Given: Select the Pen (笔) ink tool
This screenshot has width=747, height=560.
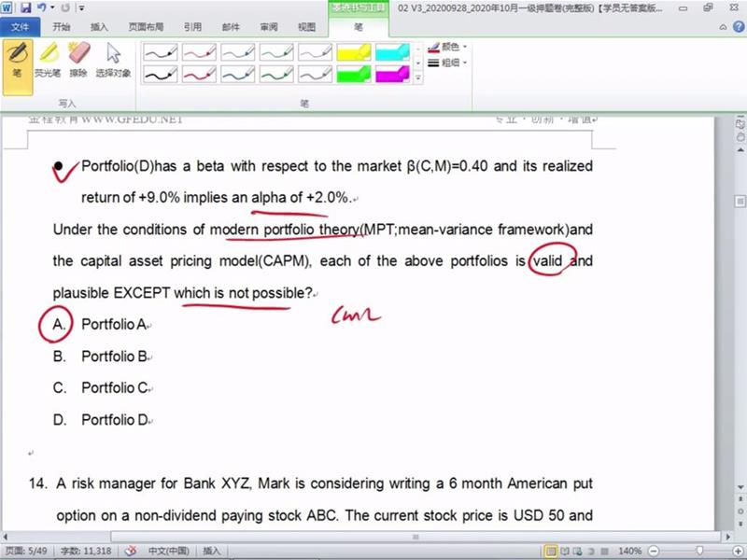Looking at the screenshot, I should click(17, 60).
